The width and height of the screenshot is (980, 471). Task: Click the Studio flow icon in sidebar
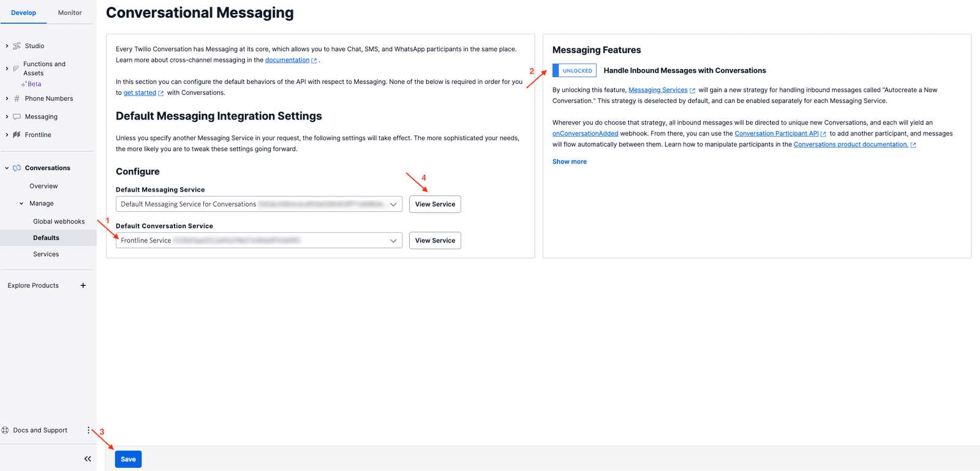click(x=17, y=46)
